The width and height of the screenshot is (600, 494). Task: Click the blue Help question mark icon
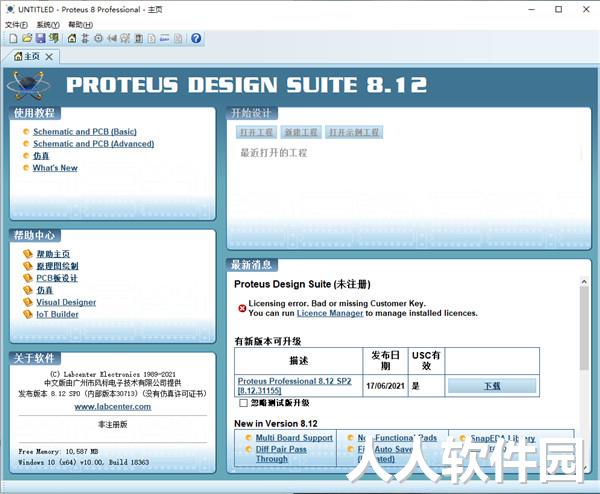[196, 38]
